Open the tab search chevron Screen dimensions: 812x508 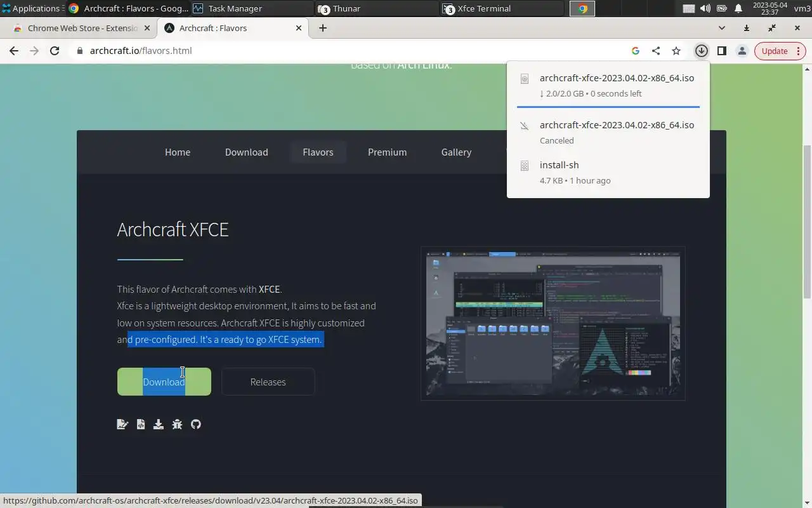click(x=721, y=28)
